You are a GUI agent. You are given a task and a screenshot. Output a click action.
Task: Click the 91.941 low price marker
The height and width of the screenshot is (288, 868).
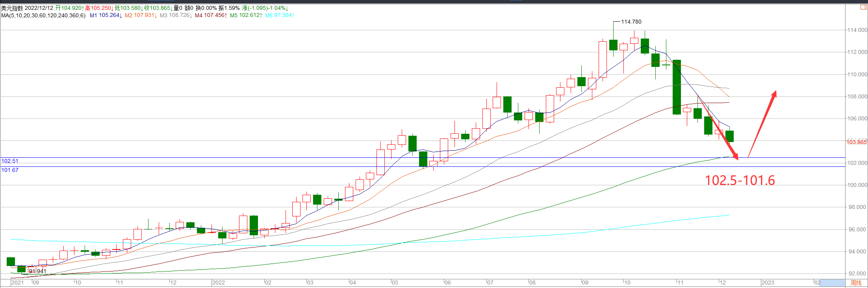pyautogui.click(x=38, y=271)
